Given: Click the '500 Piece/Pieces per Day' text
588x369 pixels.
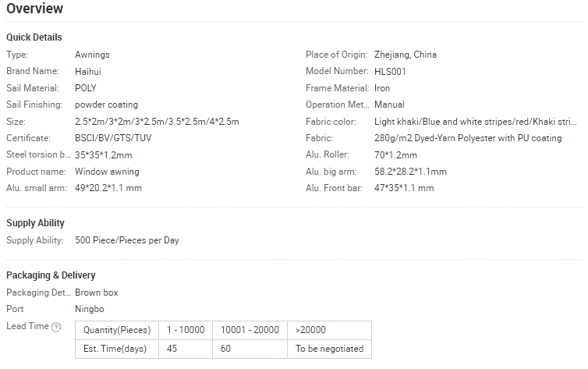Looking at the screenshot, I should coord(127,240).
